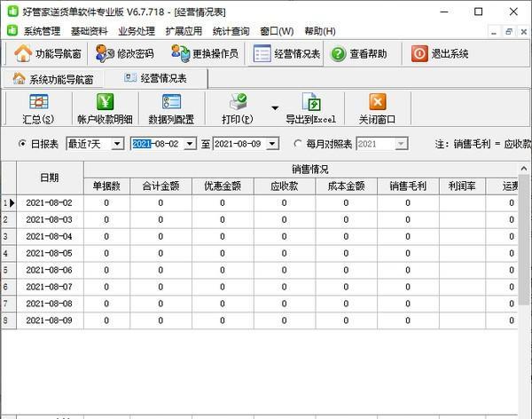
Task: Switch to the 经营情况表 tab
Action: [x=155, y=78]
